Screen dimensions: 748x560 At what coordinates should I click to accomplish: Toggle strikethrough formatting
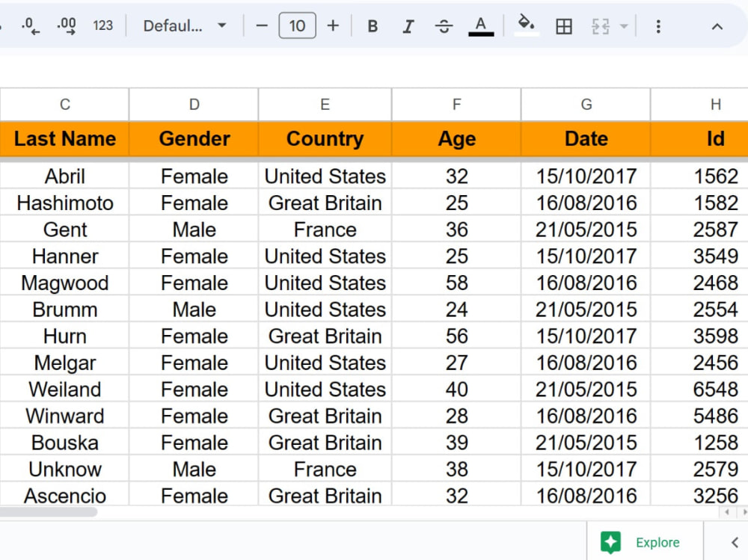coord(444,26)
